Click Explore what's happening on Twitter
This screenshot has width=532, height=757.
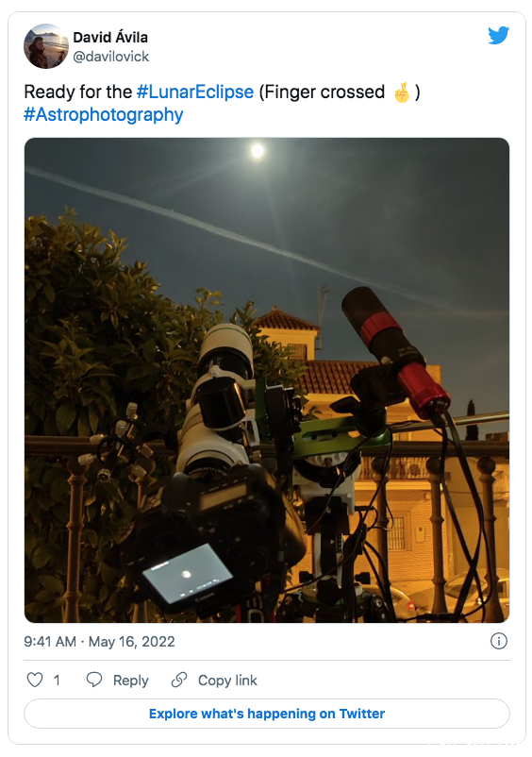pos(267,714)
